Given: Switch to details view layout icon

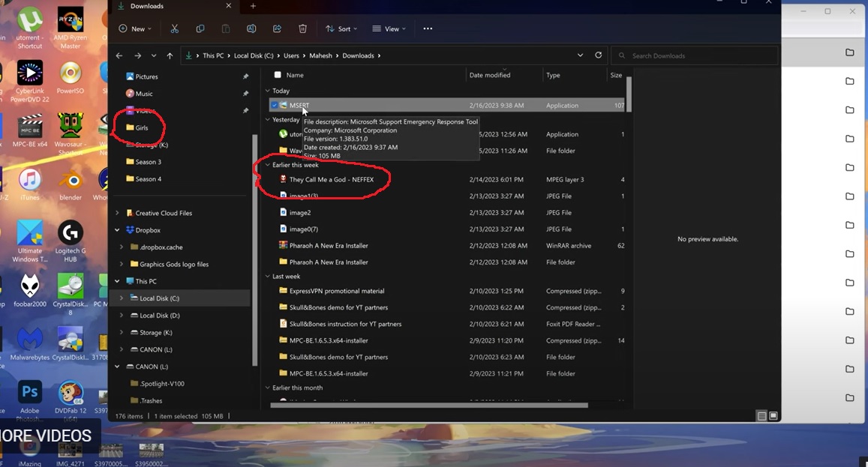Looking at the screenshot, I should 761,416.
